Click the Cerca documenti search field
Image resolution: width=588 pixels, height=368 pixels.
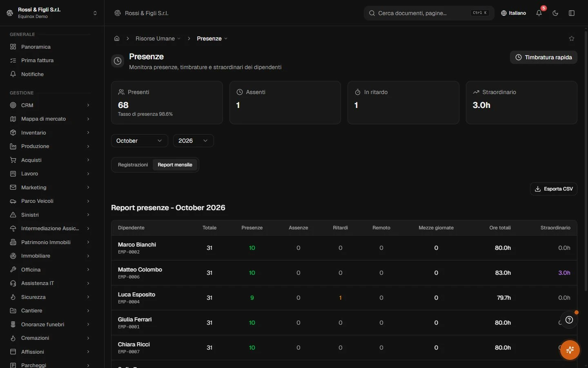pos(429,13)
